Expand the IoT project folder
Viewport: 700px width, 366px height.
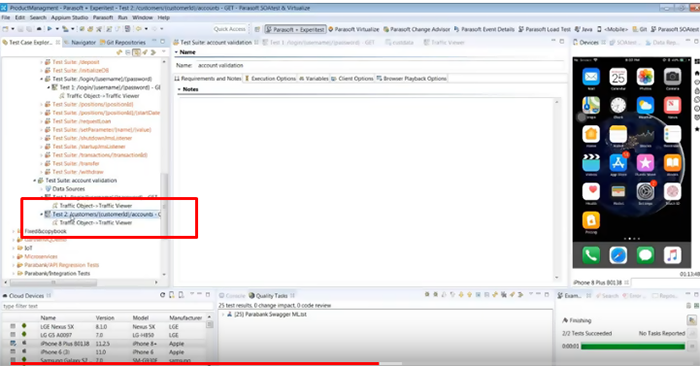point(13,248)
